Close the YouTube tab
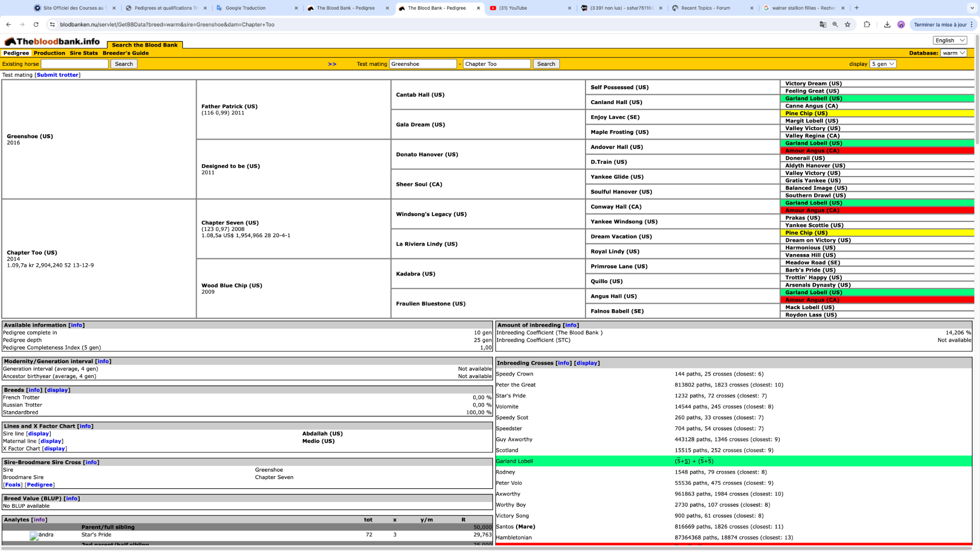 570,8
